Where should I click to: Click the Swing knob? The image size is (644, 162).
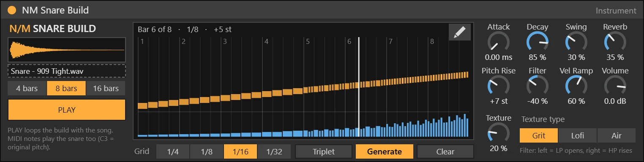click(x=576, y=43)
